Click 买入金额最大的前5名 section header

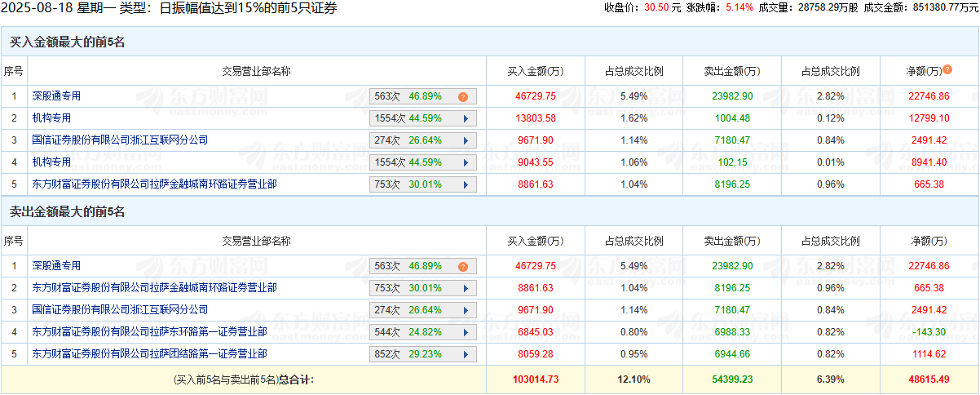click(x=67, y=42)
